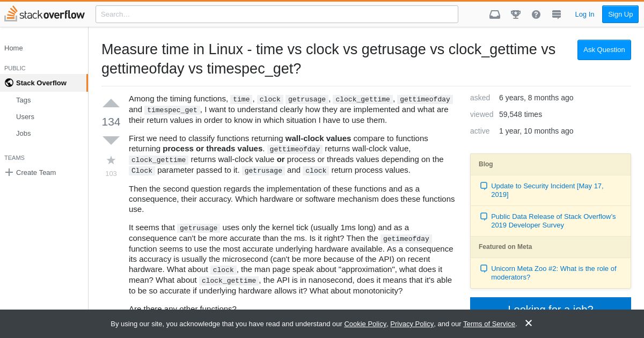
Task: Open the help question mark icon
Action: point(536,14)
